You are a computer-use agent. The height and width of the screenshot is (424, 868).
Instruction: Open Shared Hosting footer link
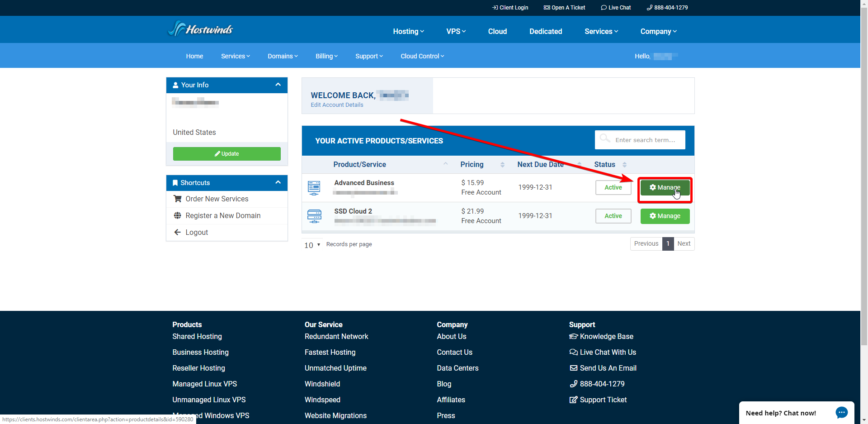(197, 337)
